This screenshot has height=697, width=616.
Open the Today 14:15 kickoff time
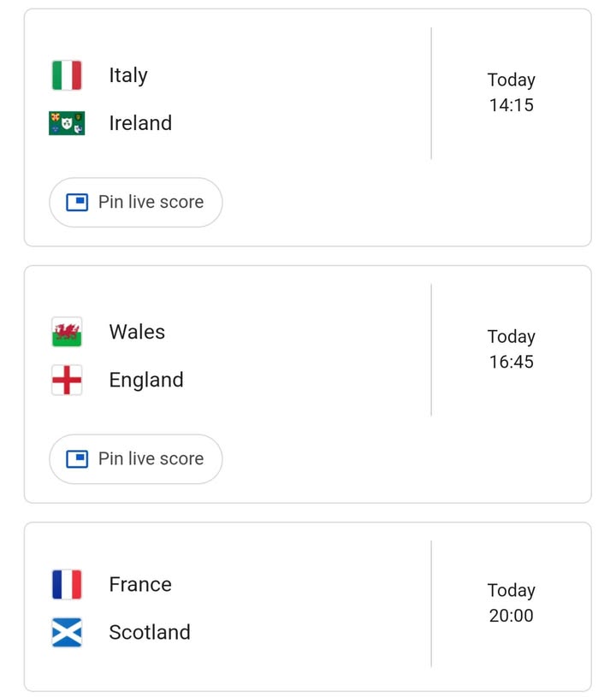coord(512,92)
